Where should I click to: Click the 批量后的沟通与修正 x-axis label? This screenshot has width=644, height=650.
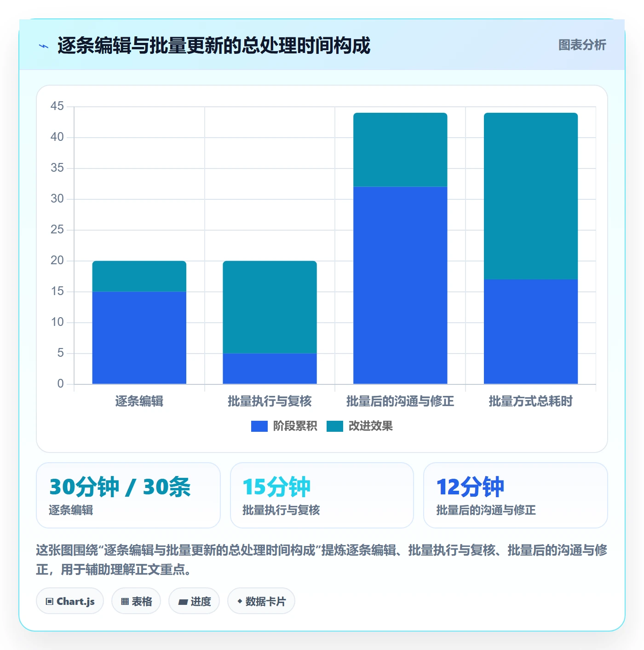[x=400, y=401]
